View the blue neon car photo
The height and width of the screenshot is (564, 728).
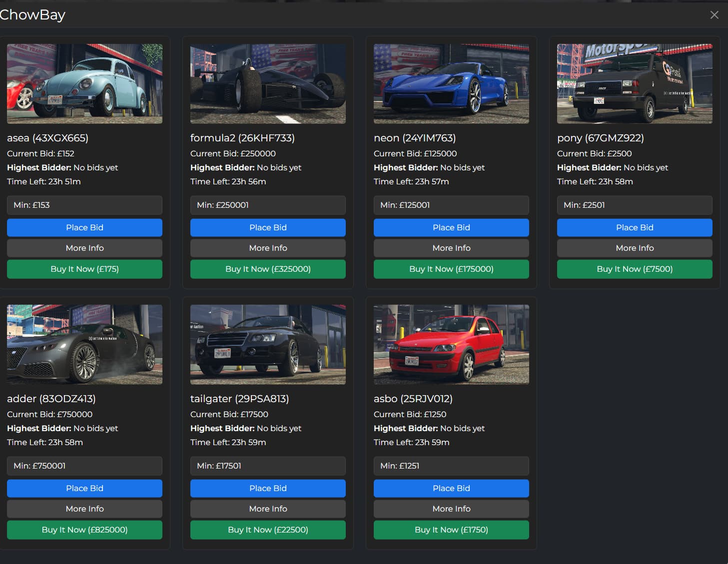click(451, 83)
